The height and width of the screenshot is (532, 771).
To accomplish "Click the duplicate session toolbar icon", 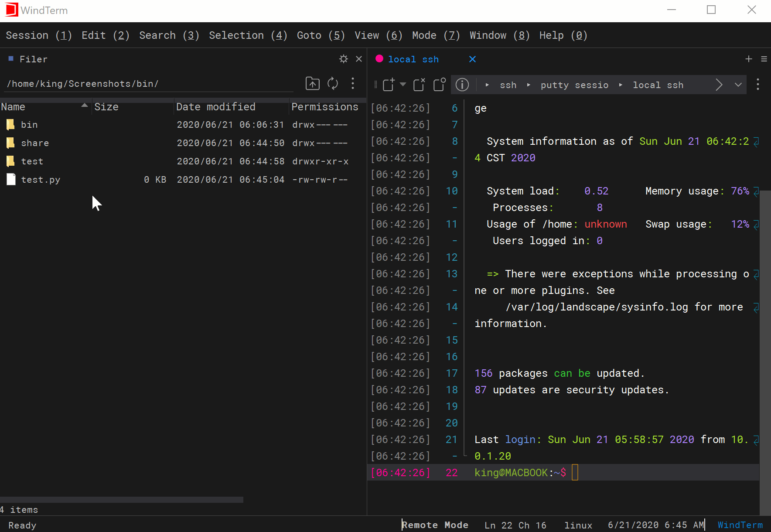I will (x=440, y=85).
